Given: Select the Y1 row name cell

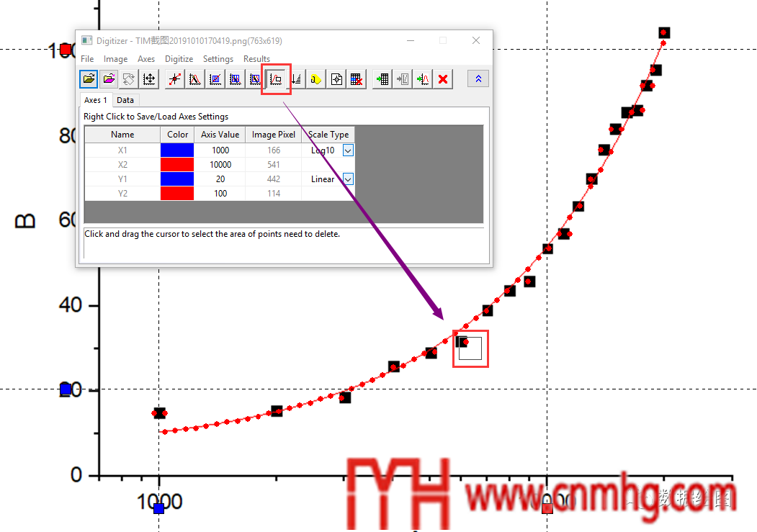Looking at the screenshot, I should tap(122, 179).
